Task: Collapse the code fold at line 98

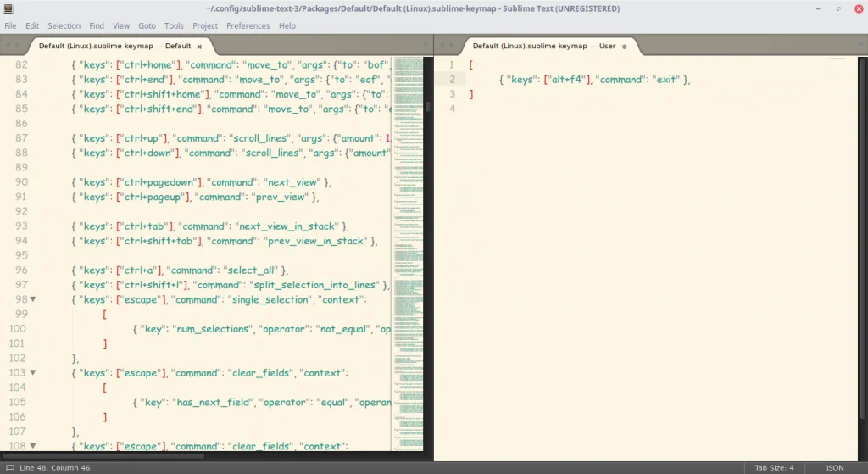Action: pos(33,299)
